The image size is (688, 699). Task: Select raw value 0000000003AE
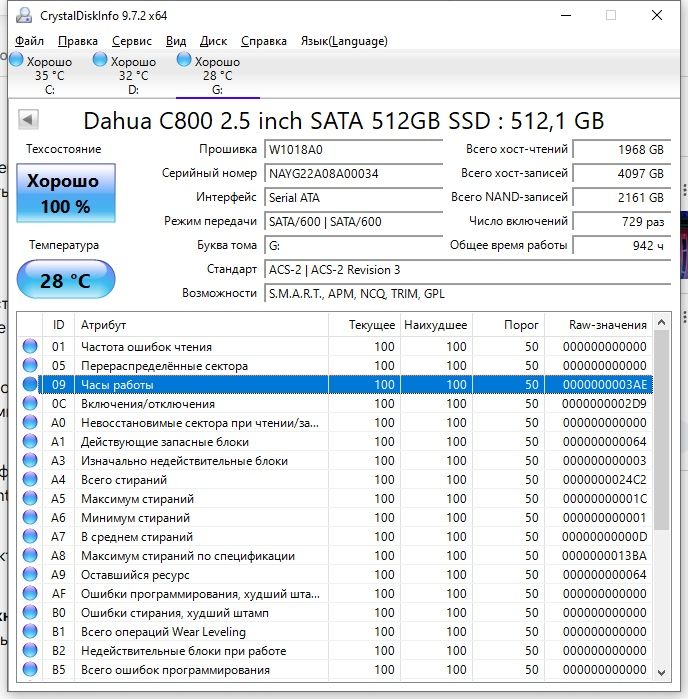[604, 385]
